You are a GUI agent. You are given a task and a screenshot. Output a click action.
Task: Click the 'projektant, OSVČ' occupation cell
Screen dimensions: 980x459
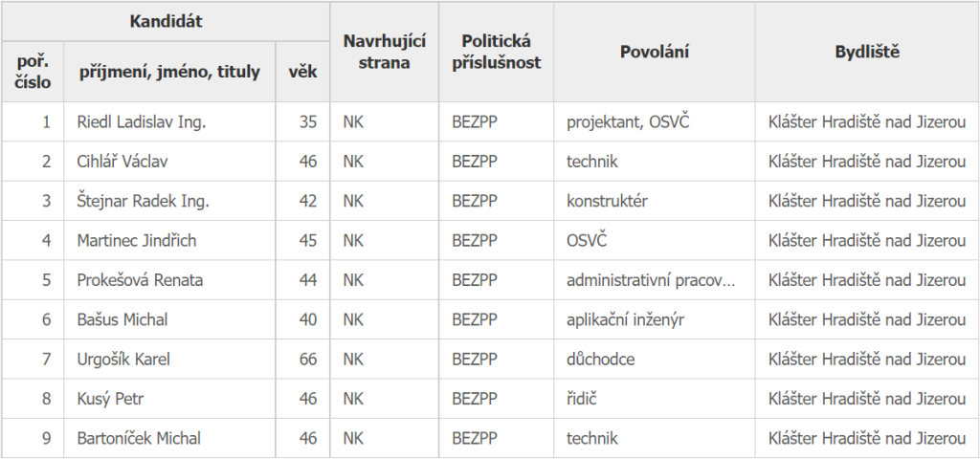click(628, 122)
